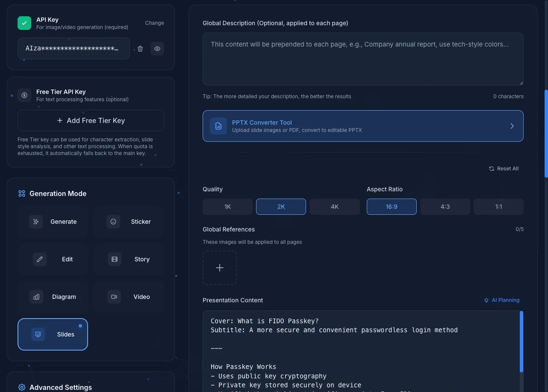The height and width of the screenshot is (392, 548).
Task: Click the AI Planning wand icon
Action: (x=486, y=300)
